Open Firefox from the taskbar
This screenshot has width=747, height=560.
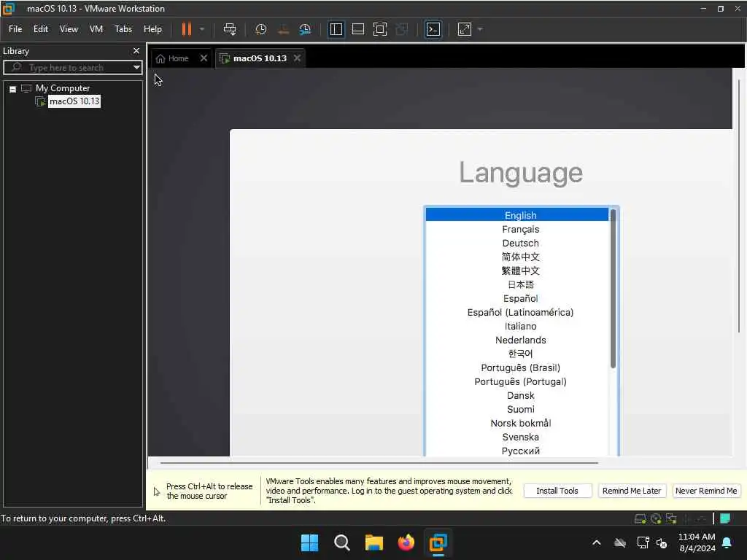tap(406, 542)
